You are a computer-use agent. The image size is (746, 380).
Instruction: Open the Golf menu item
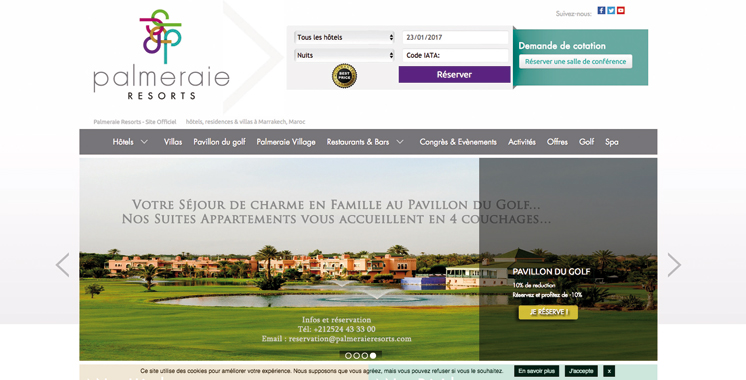pyautogui.click(x=586, y=142)
